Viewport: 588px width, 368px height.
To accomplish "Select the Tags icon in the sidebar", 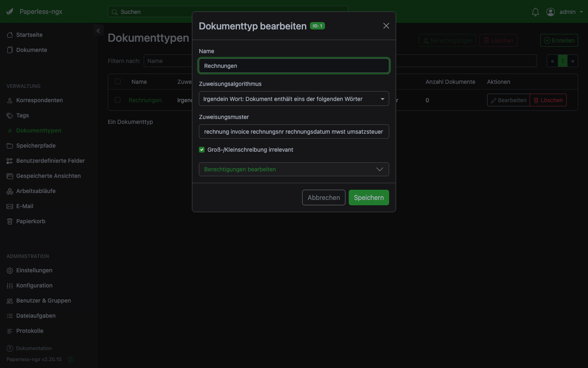I will (9, 115).
